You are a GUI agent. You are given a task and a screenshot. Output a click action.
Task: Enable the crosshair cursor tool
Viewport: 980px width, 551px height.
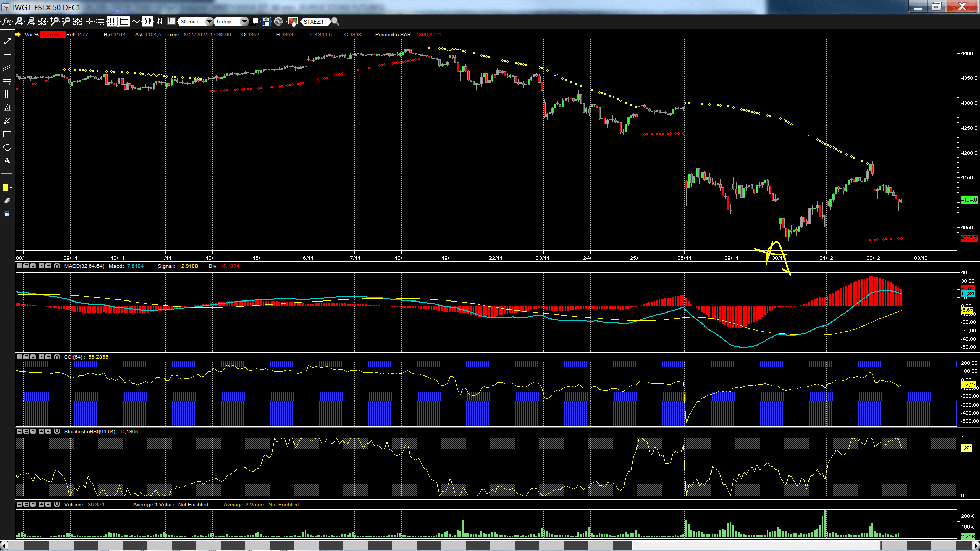click(x=89, y=21)
